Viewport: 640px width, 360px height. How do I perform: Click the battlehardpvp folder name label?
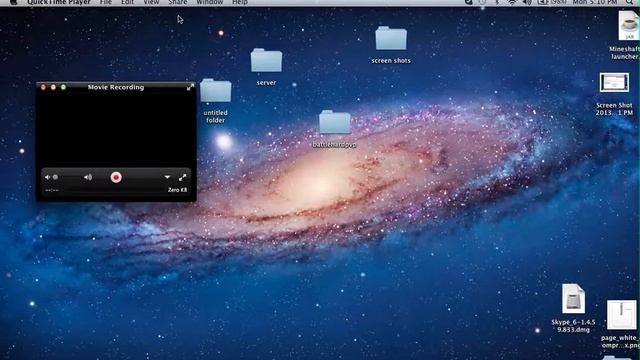point(334,144)
